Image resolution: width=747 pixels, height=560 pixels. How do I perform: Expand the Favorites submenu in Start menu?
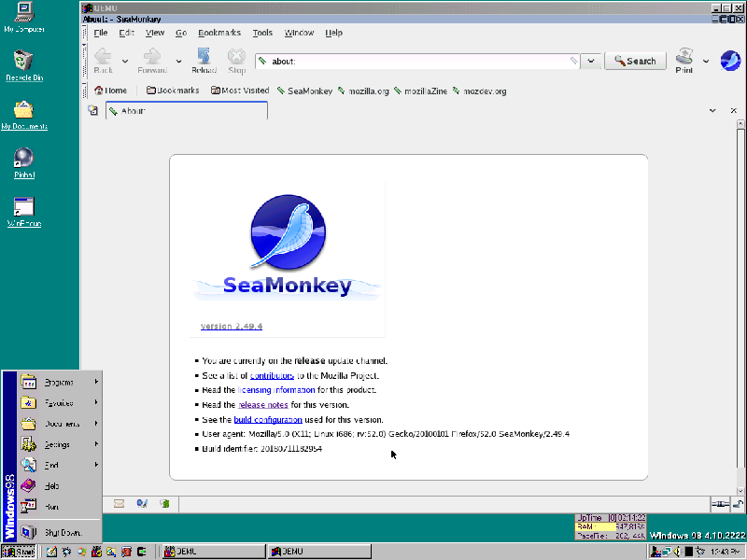pyautogui.click(x=60, y=403)
